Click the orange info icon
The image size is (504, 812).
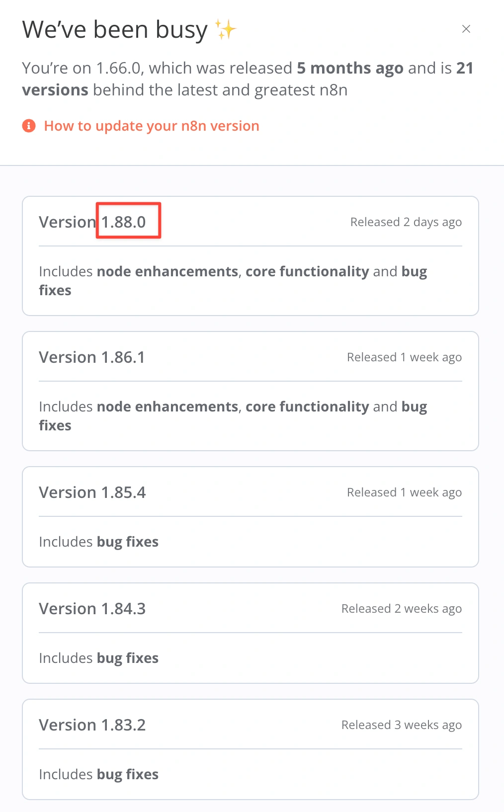29,126
